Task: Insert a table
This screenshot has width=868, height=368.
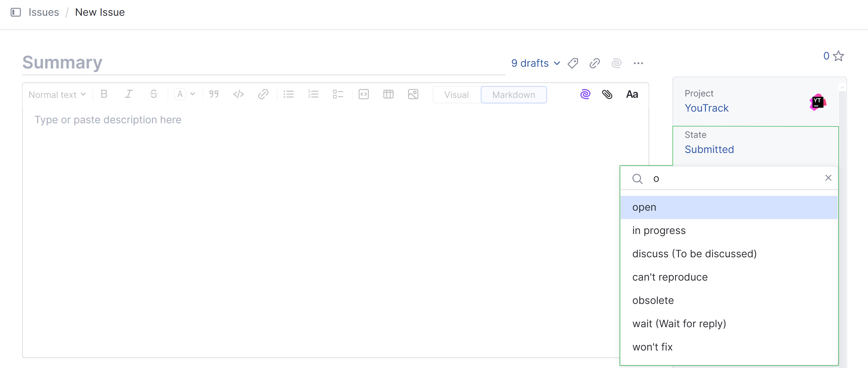Action: click(x=388, y=94)
